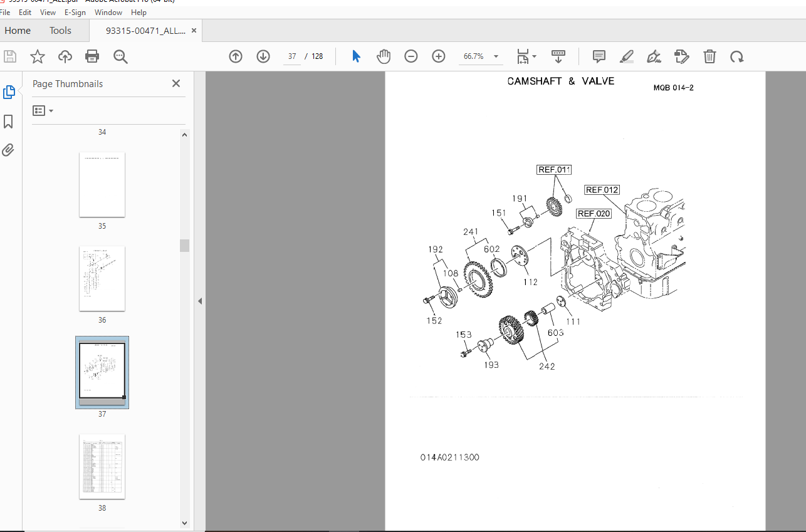Collapse the navigation pane arrow
The image size is (806, 532).
click(x=200, y=301)
